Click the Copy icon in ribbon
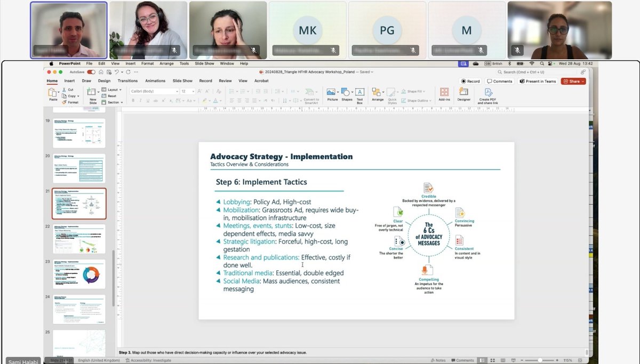Viewport: 640px width, 364px height. tap(64, 96)
